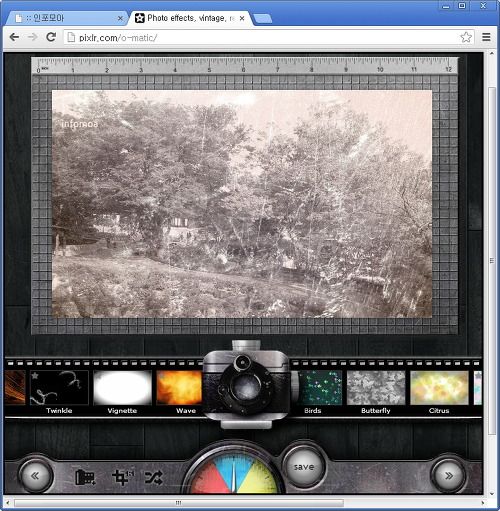Click the Birds label text
This screenshot has height=511, width=500.
(313, 411)
